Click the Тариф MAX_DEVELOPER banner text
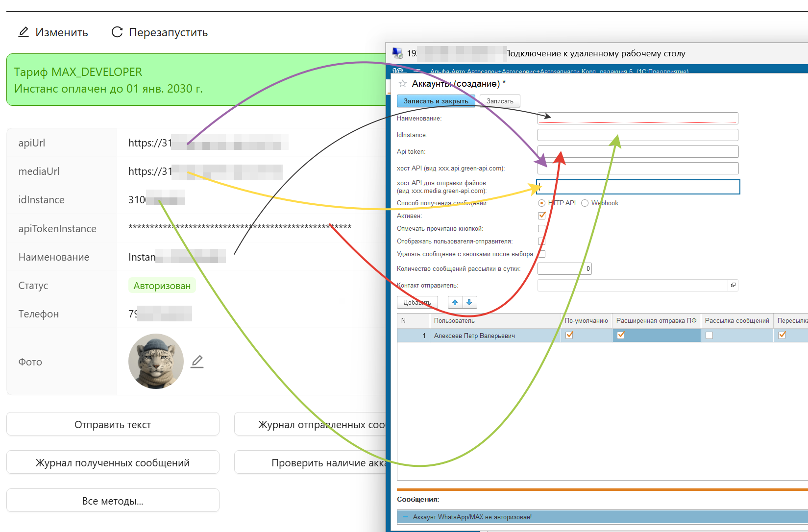The width and height of the screenshot is (808, 532). coord(78,72)
